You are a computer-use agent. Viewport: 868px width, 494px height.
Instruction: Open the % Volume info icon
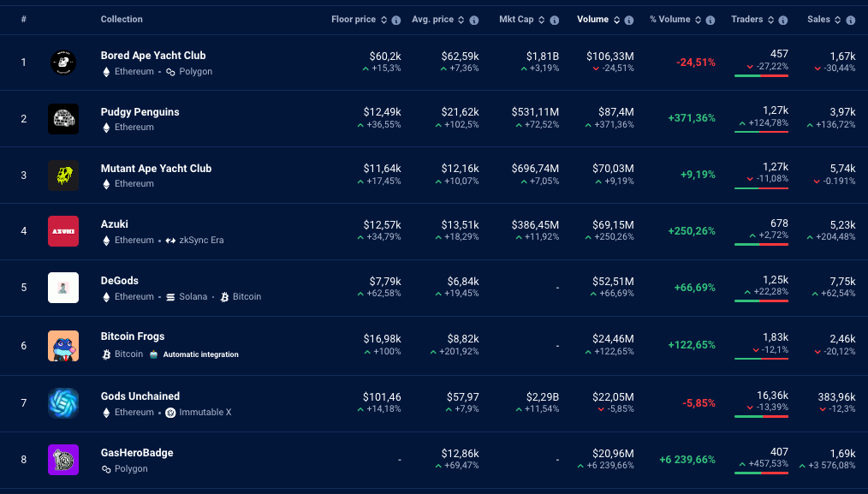710,20
